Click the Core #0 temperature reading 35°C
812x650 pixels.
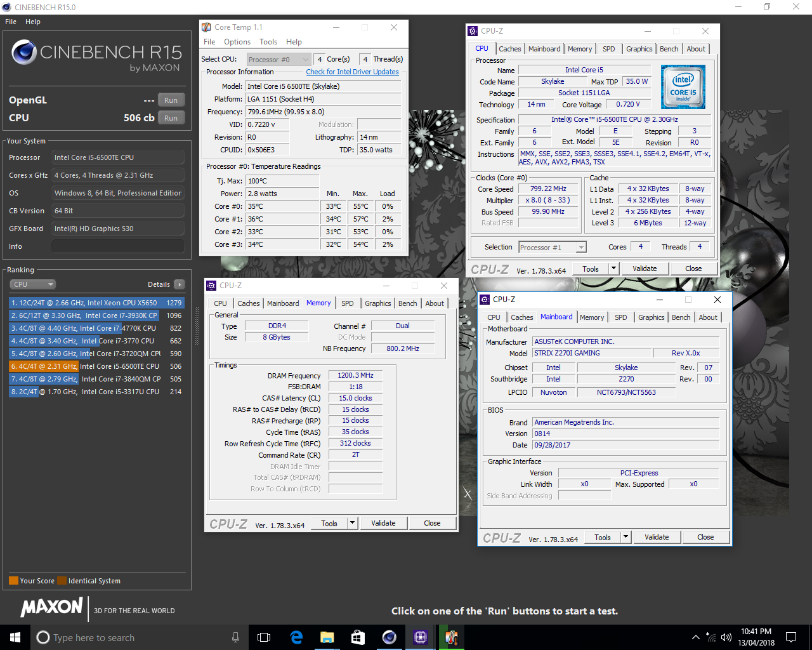[x=282, y=206]
